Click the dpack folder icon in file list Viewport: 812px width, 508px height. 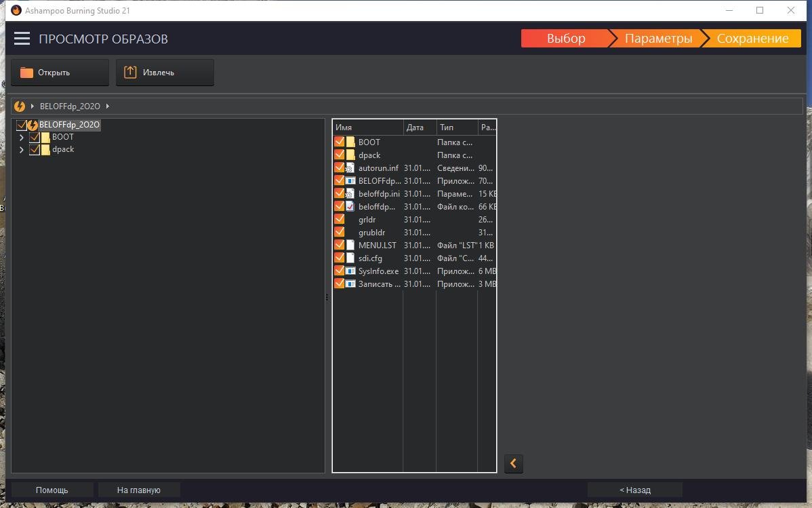pyautogui.click(x=350, y=155)
